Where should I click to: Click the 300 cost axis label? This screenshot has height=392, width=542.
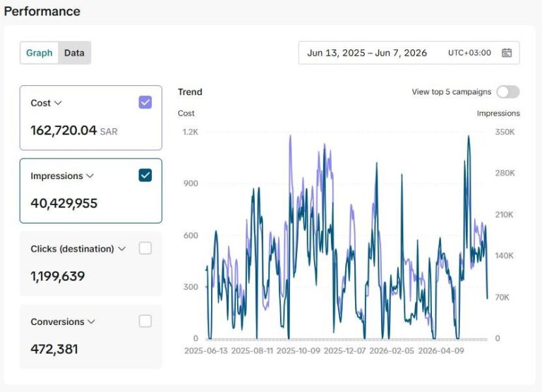[x=191, y=287]
